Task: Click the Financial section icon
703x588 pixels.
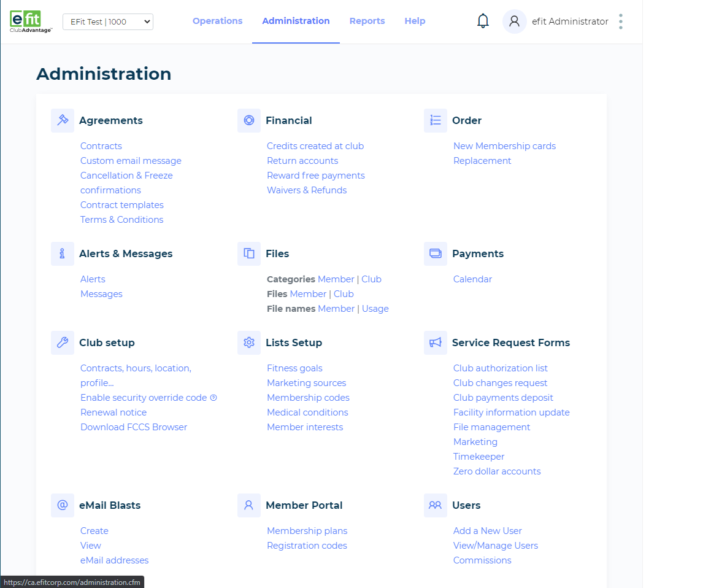Action: click(249, 120)
